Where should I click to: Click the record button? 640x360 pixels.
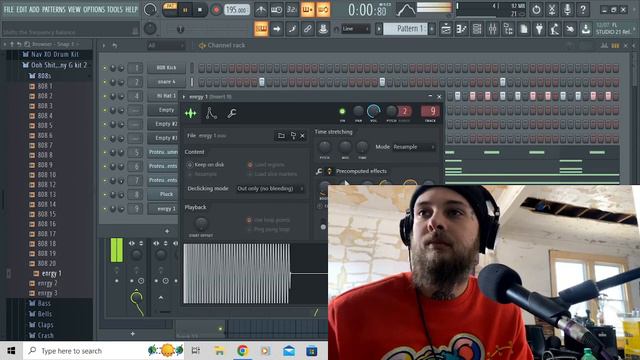(x=216, y=10)
